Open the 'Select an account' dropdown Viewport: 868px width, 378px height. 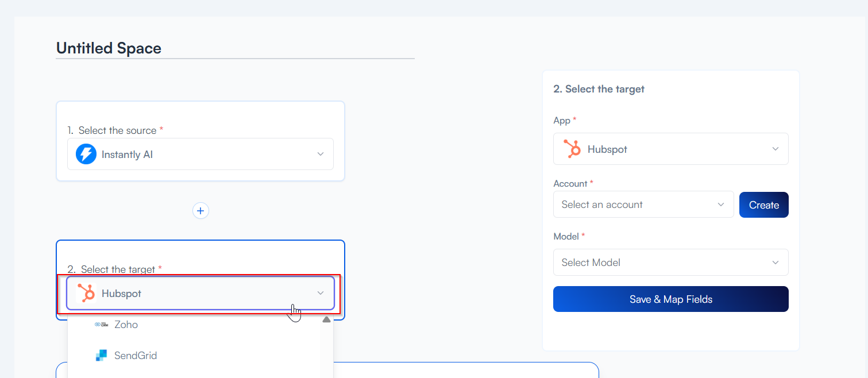(x=638, y=205)
